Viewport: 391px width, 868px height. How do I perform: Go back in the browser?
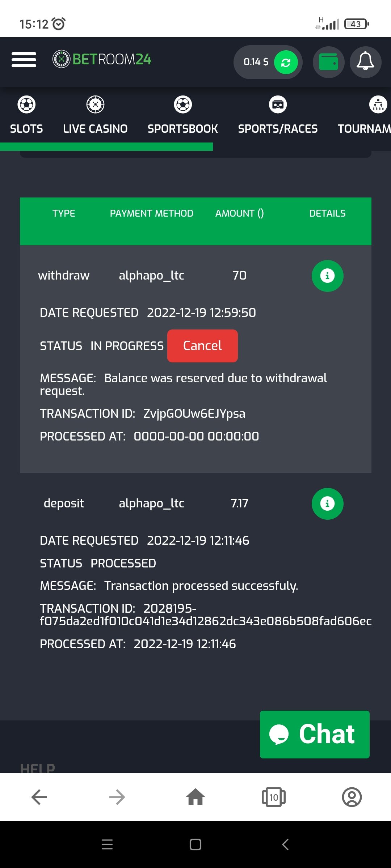click(x=39, y=797)
